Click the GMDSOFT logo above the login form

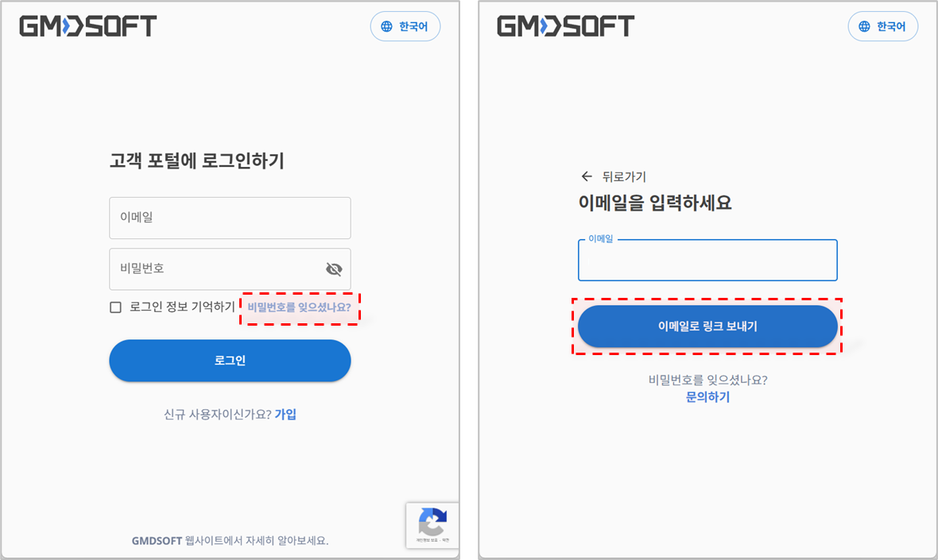click(x=88, y=26)
